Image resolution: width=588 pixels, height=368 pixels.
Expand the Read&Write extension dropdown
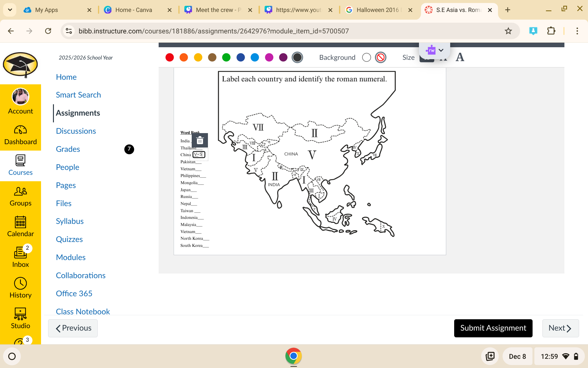click(441, 50)
